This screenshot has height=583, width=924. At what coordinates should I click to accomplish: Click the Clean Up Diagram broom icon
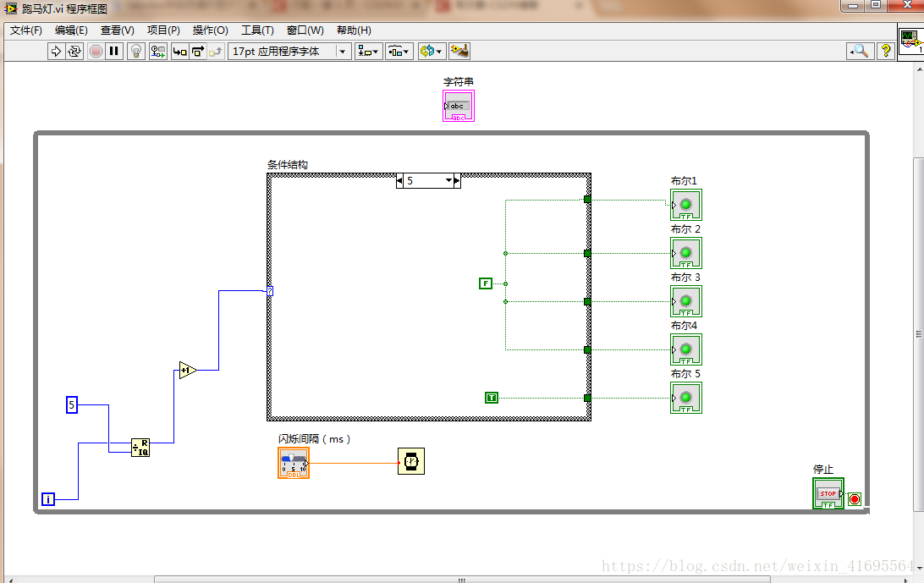459,52
